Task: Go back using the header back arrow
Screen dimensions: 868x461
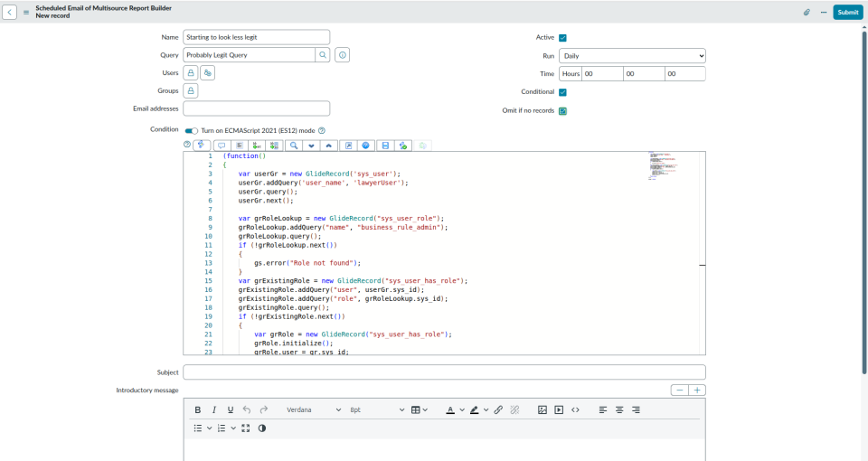Action: coord(9,12)
